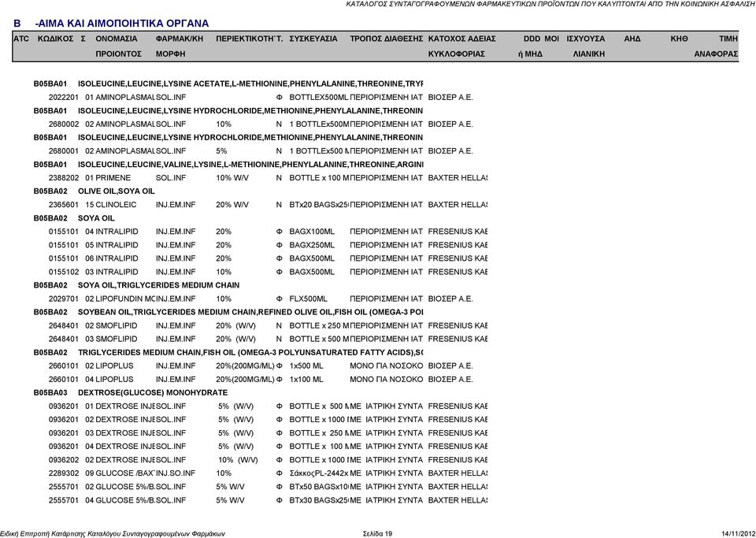Click BOTTLE x 500 M packaging of SMOFLIPID
This screenshot has height=538, width=756.
point(319,339)
